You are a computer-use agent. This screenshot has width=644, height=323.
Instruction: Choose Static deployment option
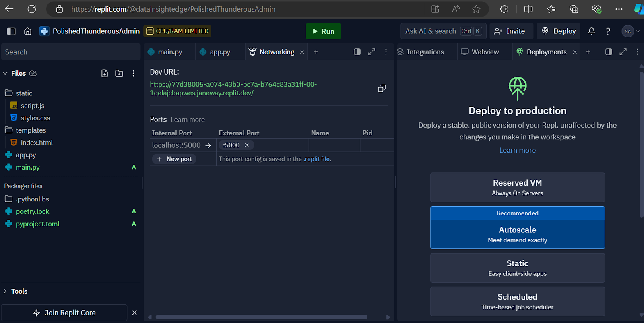pyautogui.click(x=518, y=268)
